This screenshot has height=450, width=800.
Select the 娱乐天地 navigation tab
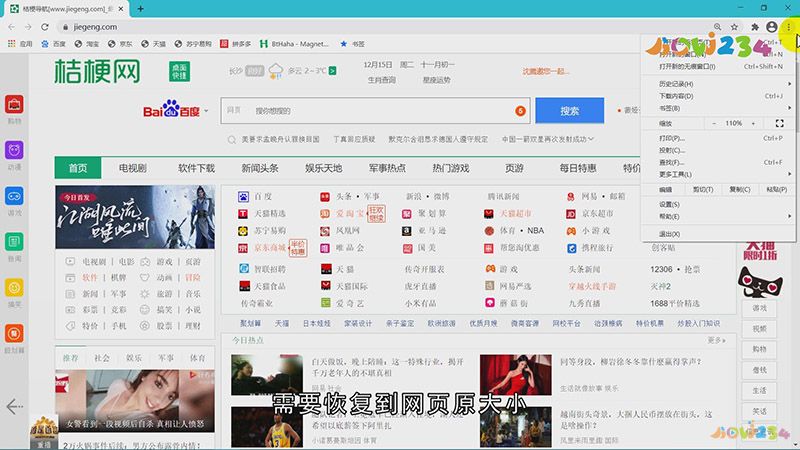[x=323, y=168]
